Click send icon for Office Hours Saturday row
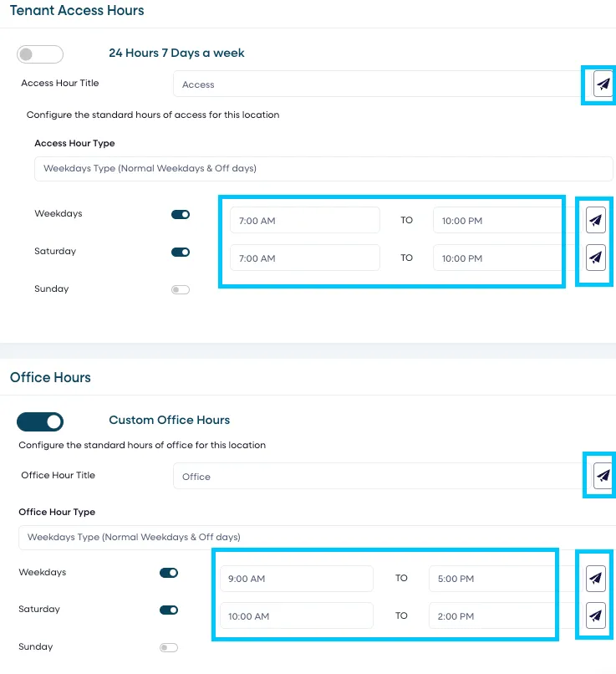This screenshot has width=616, height=674. pyautogui.click(x=596, y=615)
